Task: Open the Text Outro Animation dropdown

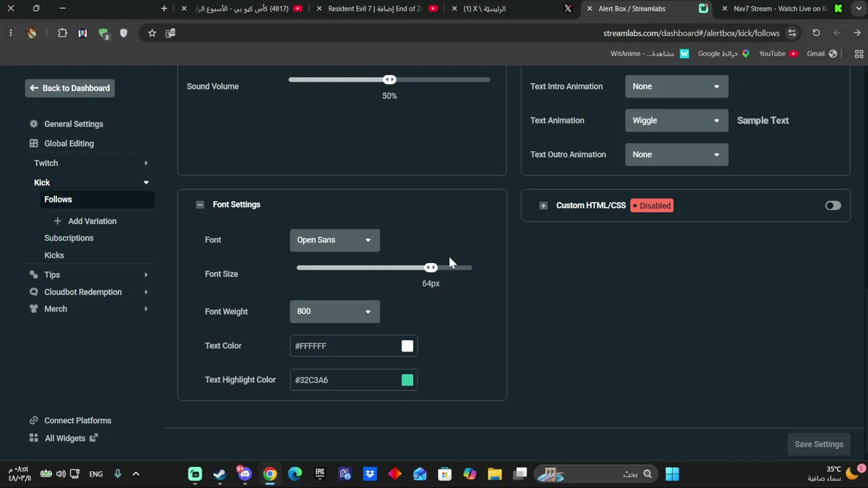Action: 676,155
